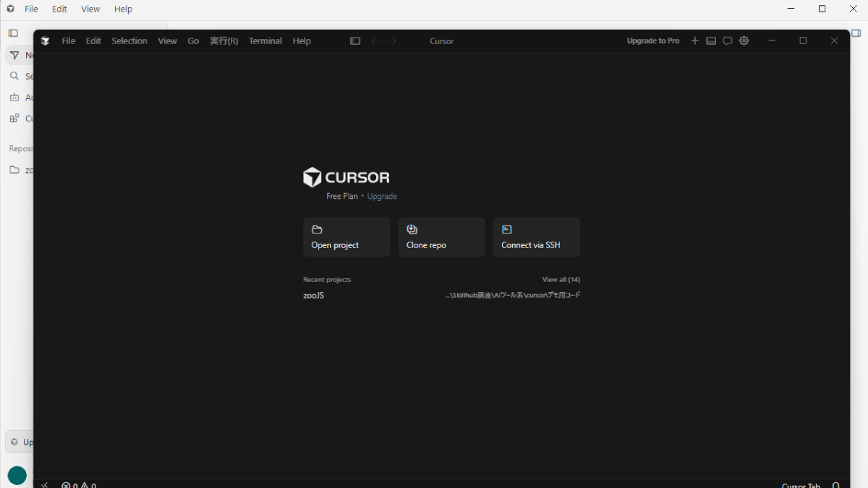The width and height of the screenshot is (868, 488).
Task: Maximize the Cursor window
Action: [x=803, y=41]
